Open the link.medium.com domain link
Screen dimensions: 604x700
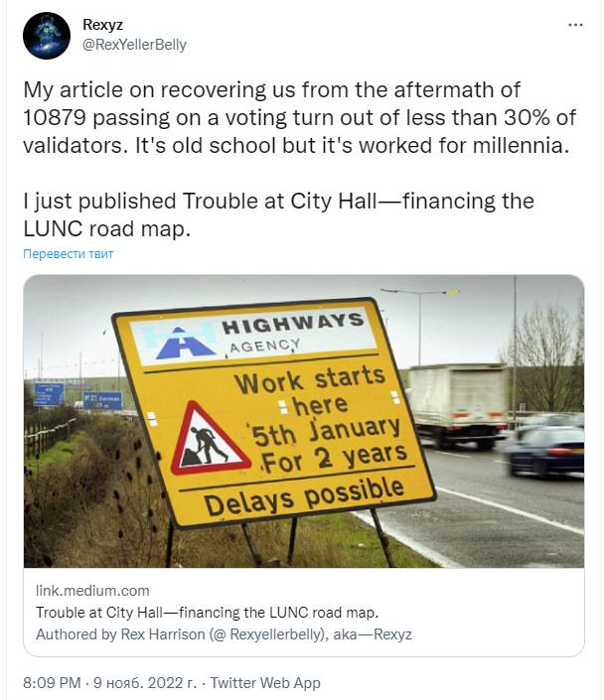(x=92, y=591)
